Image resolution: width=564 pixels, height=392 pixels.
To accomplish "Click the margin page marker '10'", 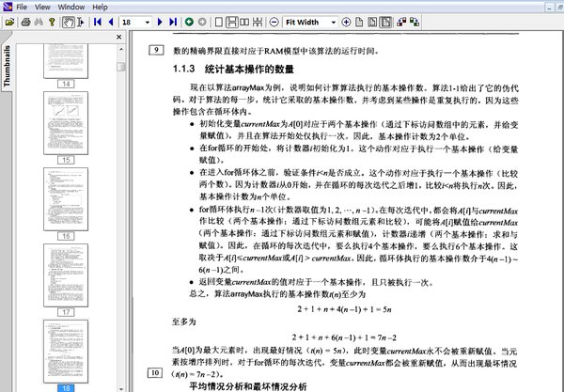I will 155,373.
